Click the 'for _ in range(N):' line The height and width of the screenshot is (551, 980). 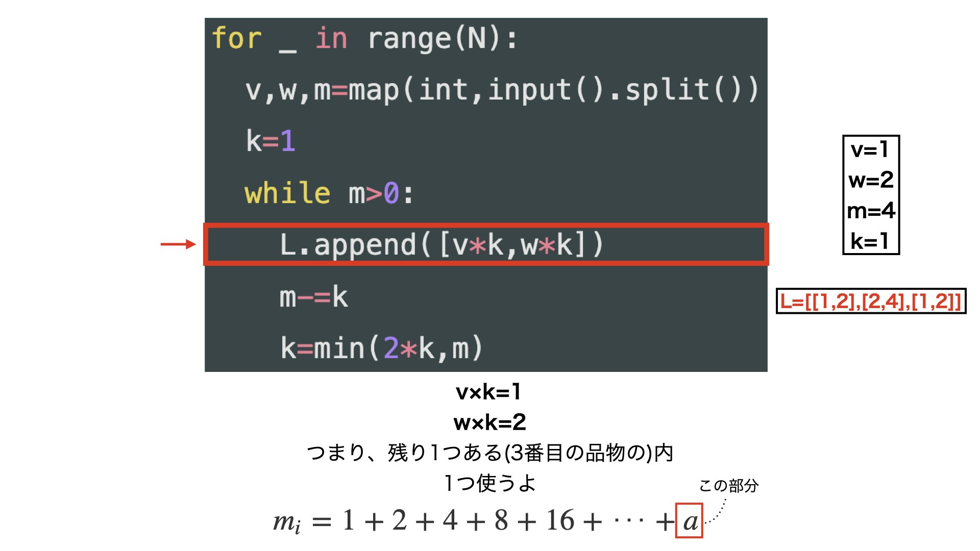point(365,38)
